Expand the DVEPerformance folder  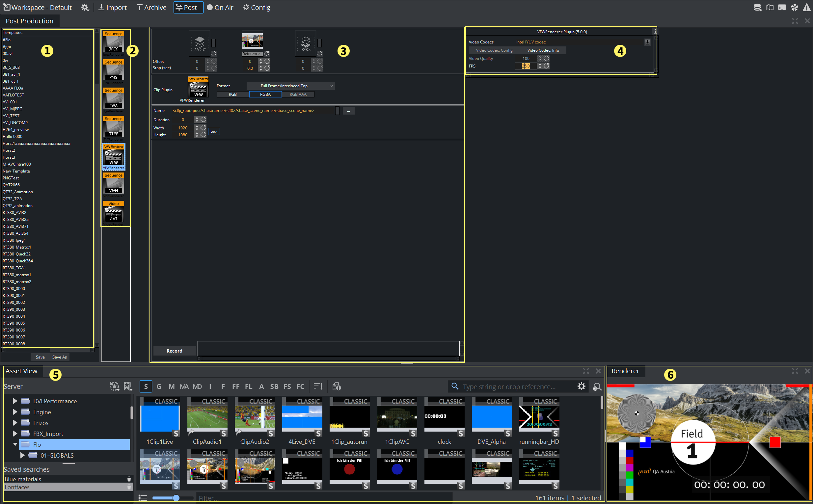click(x=15, y=401)
